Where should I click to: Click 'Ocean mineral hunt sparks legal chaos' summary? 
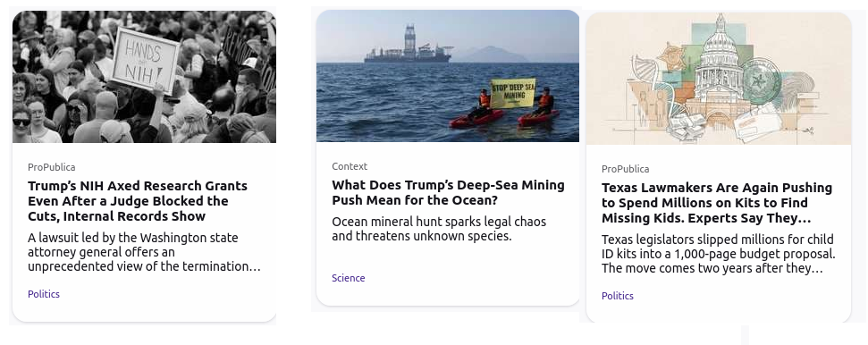439,229
